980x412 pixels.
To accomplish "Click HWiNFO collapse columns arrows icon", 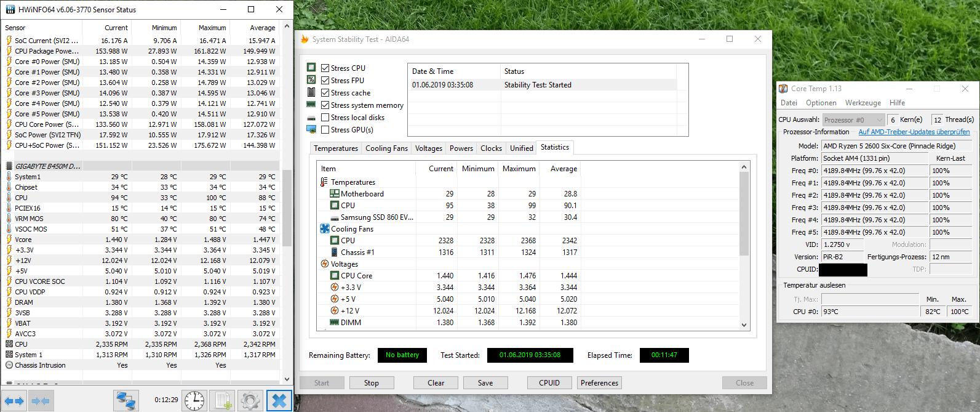I will pos(41,401).
